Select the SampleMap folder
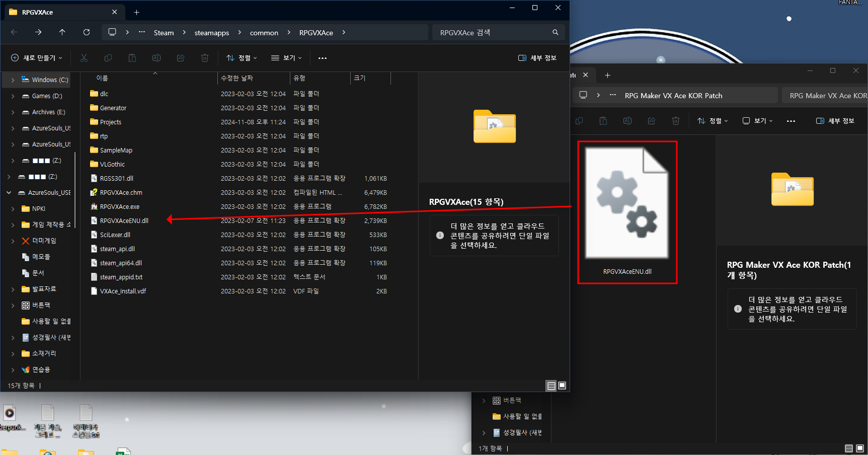 pyautogui.click(x=111, y=150)
